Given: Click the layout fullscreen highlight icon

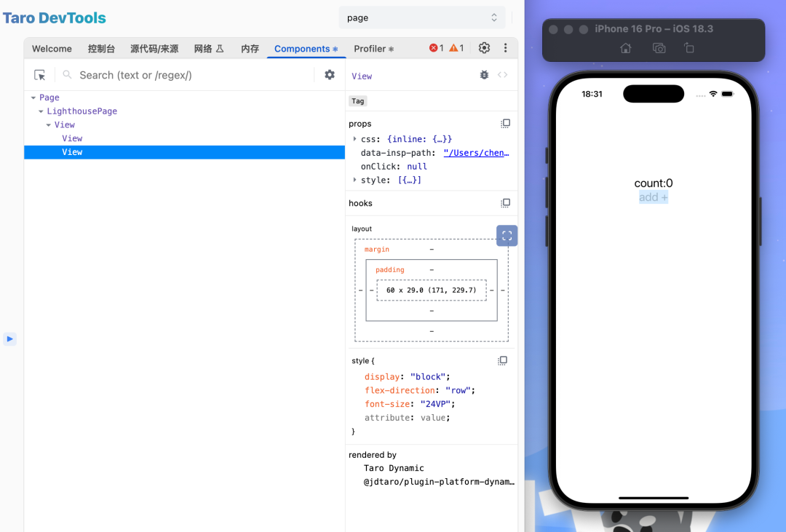Looking at the screenshot, I should [x=507, y=236].
